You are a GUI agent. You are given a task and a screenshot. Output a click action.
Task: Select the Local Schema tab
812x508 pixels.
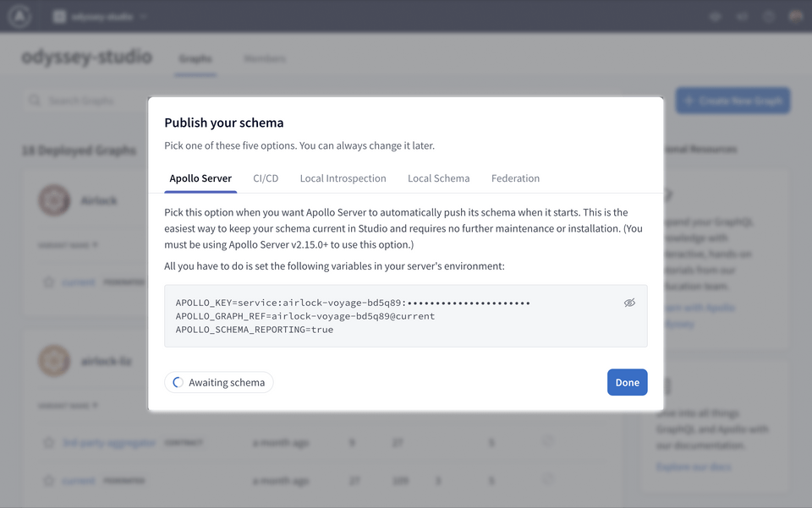[438, 178]
